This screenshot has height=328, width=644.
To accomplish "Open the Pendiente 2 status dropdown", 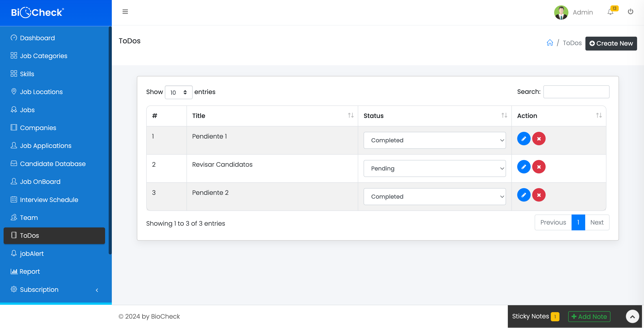I will click(434, 197).
